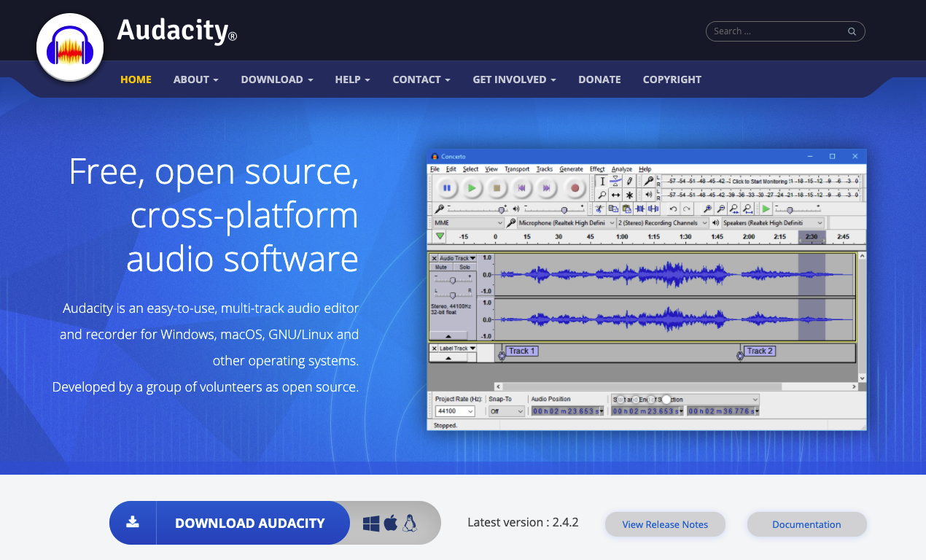Select the Zoom tool beneath the Selection tool
The image size is (926, 560).
pos(602,195)
